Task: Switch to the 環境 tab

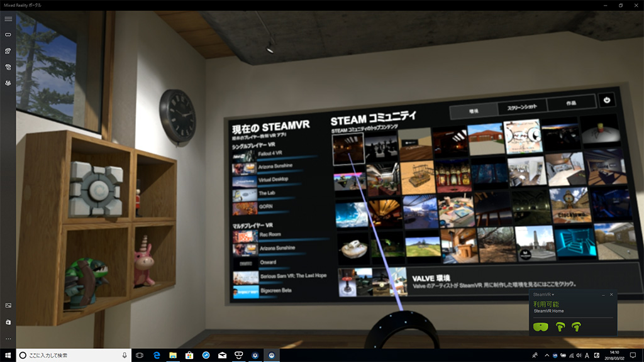Action: 474,111
